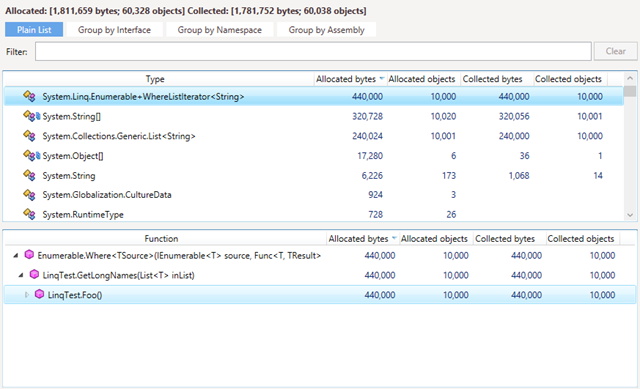Click the icon for System.Collections.Generic.List<String>
The height and width of the screenshot is (389, 640).
(29, 136)
